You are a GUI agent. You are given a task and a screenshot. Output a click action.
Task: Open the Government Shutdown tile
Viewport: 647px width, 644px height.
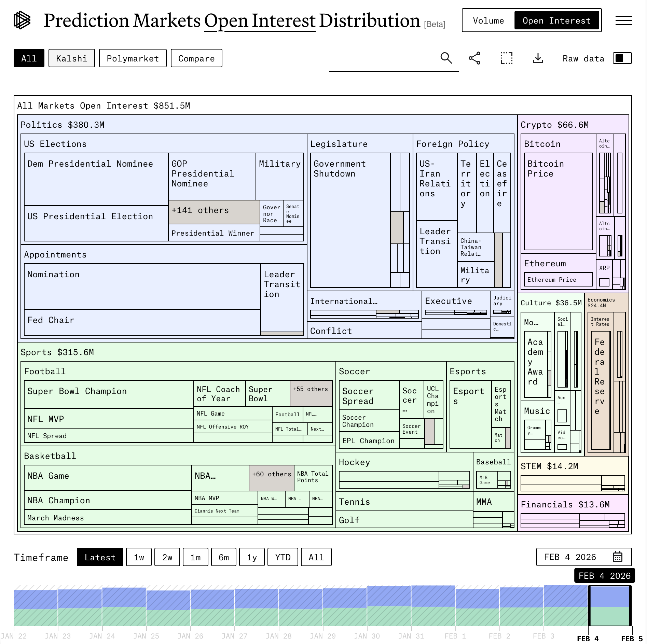coord(350,220)
